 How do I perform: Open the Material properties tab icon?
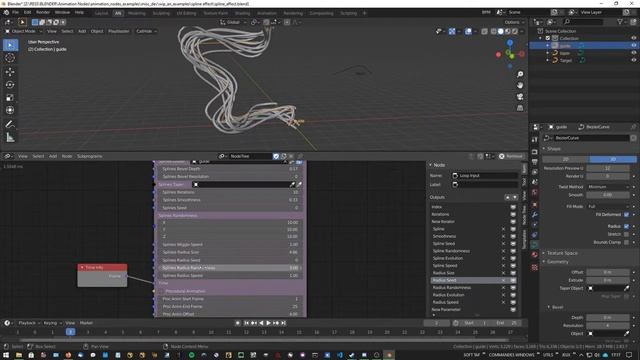[535, 255]
